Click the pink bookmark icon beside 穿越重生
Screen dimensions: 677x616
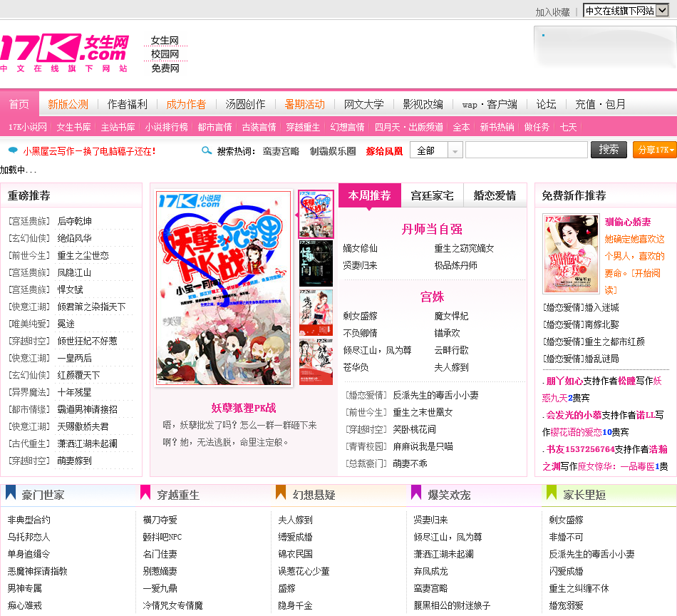click(145, 493)
